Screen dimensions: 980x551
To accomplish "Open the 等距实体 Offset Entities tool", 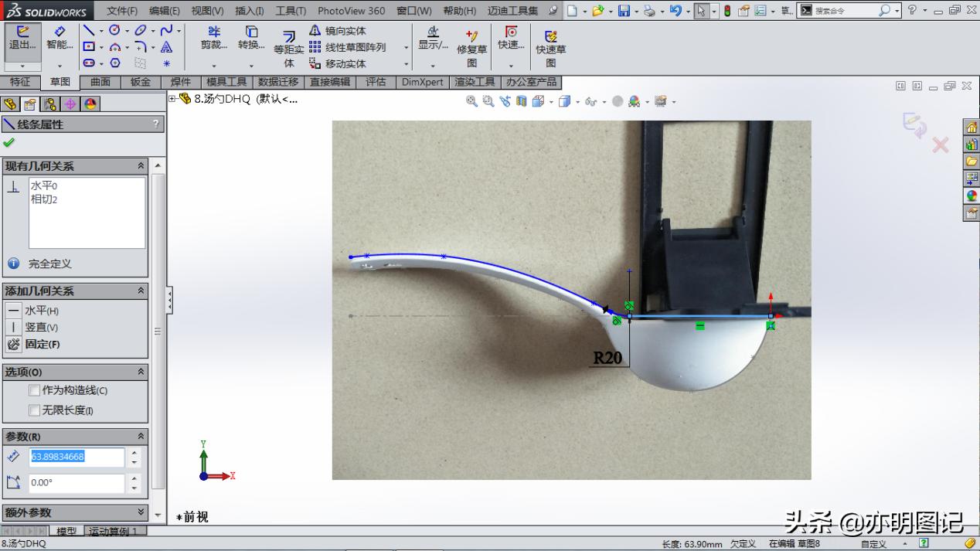I will pos(288,44).
